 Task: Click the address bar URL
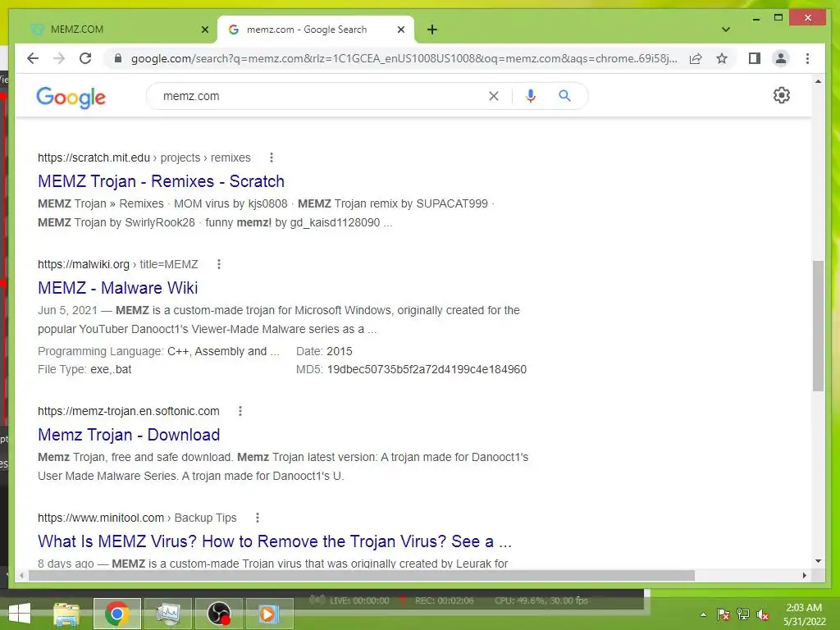point(404,58)
